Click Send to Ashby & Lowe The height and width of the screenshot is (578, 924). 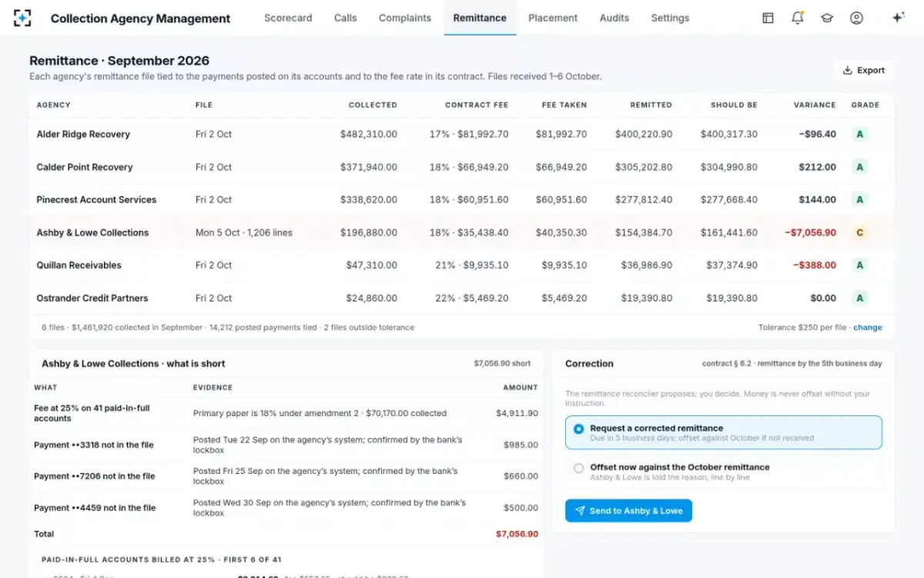point(628,511)
